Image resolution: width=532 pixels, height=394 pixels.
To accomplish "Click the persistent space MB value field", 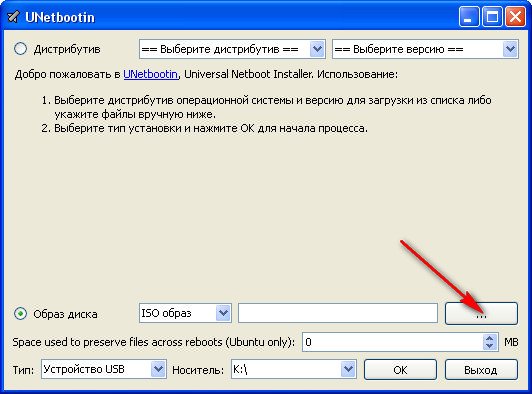I will pos(393,342).
